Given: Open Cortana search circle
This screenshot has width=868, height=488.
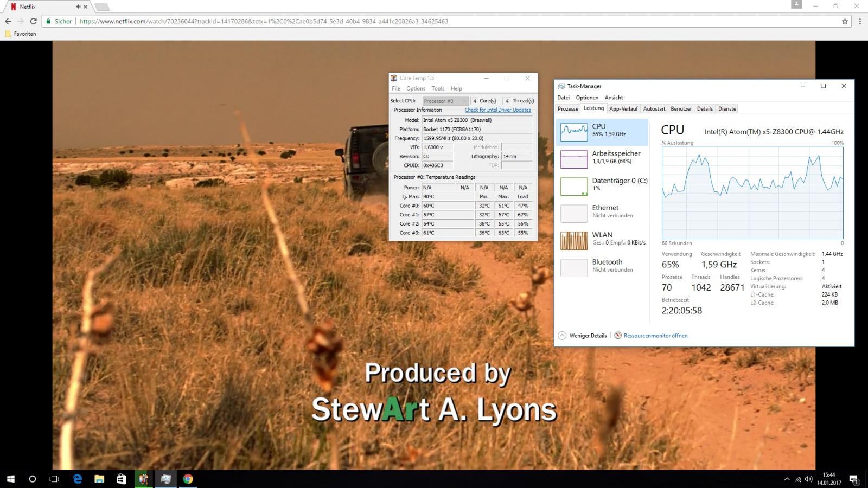Looking at the screenshot, I should (x=32, y=479).
